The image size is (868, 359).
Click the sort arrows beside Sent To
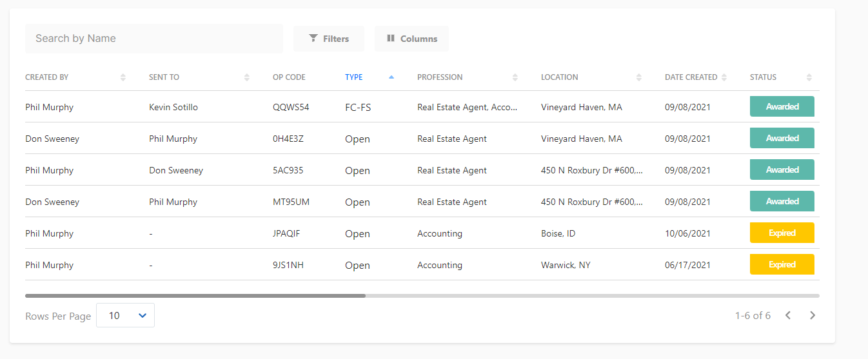click(247, 77)
